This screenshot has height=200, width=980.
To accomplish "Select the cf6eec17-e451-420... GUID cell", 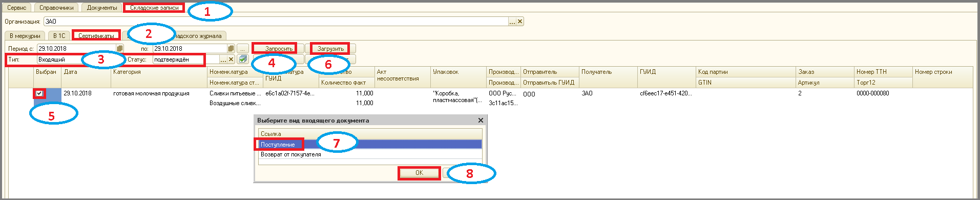I will tap(666, 93).
